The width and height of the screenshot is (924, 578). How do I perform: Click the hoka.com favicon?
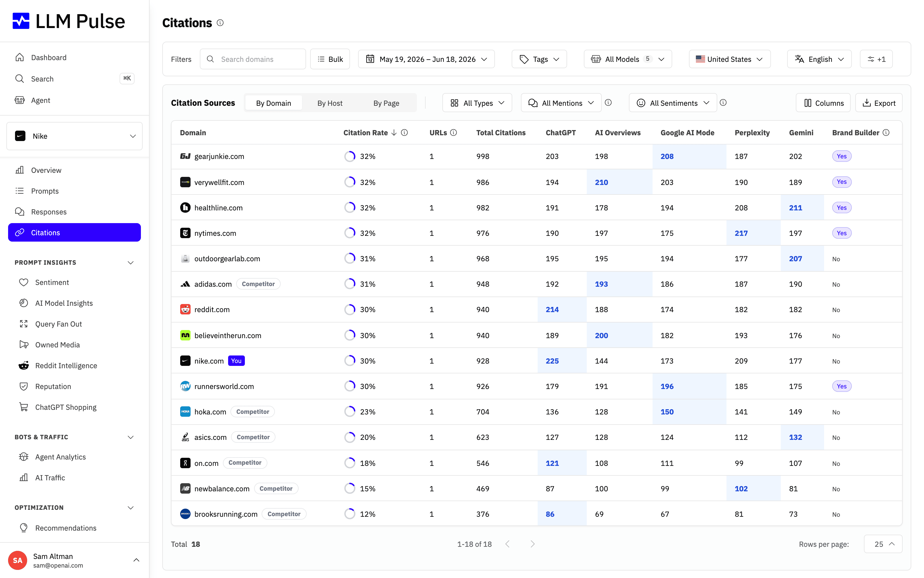[x=185, y=412]
